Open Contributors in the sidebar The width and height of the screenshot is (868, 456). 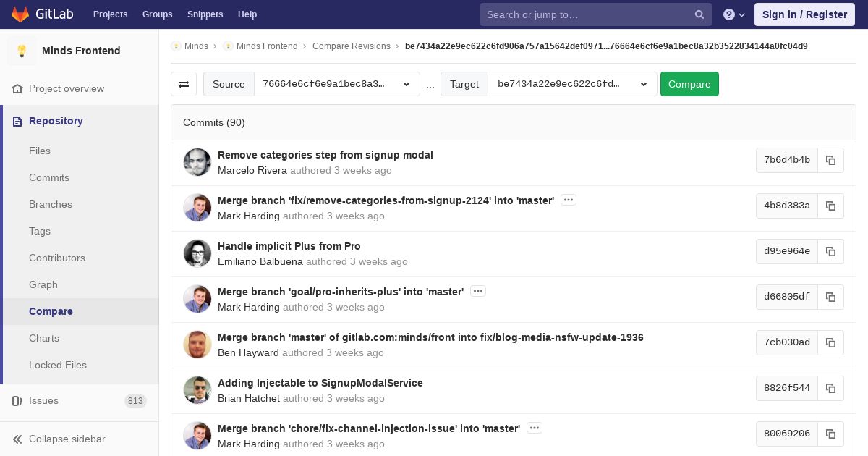[57, 258]
